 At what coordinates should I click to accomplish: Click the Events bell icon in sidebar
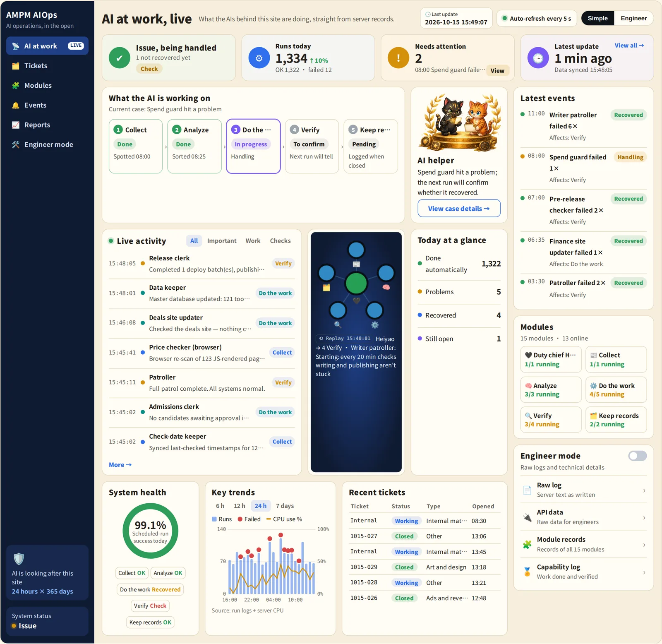coord(16,105)
